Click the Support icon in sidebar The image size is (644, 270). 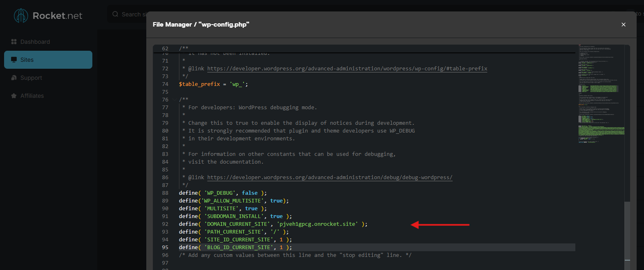pos(14,78)
